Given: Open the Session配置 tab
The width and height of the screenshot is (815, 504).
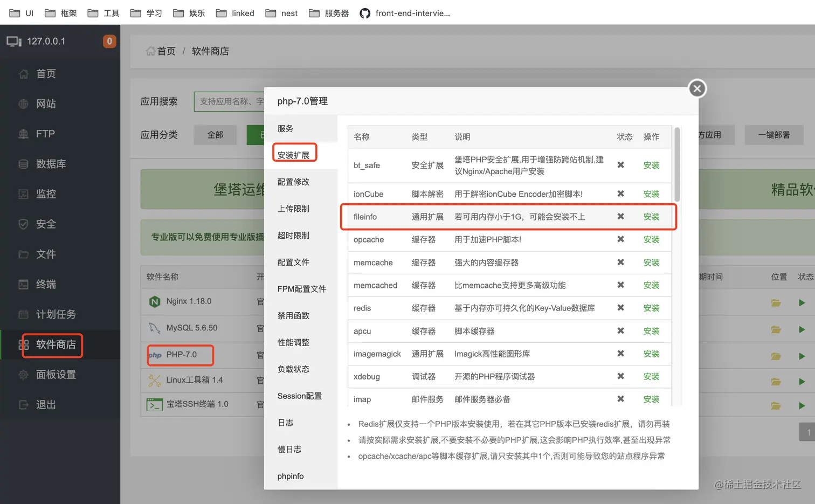Looking at the screenshot, I should (x=301, y=396).
